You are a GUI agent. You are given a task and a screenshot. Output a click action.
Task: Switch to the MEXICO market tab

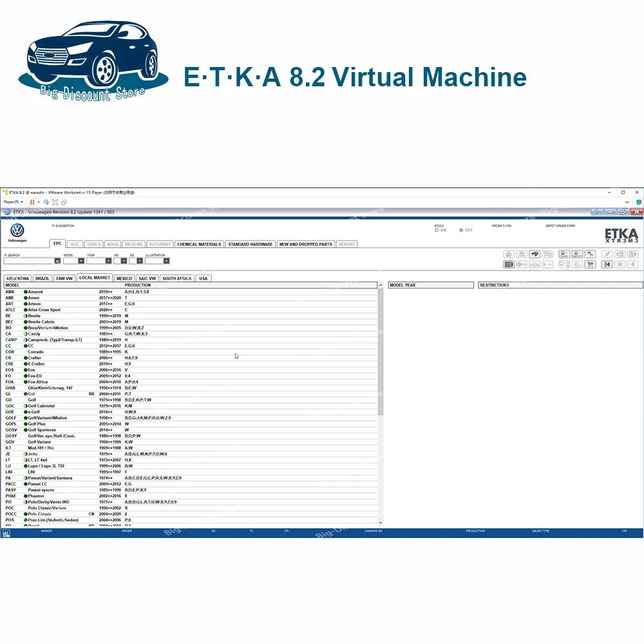[x=124, y=278]
